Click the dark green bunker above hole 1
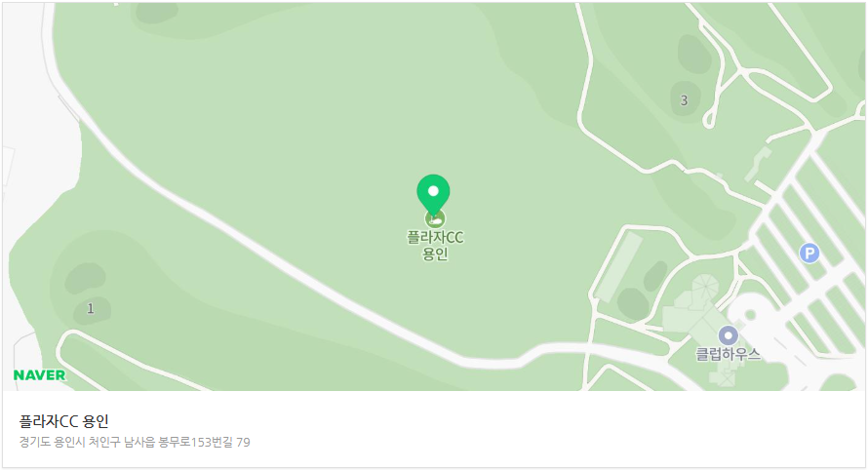The width and height of the screenshot is (868, 470). [85, 278]
